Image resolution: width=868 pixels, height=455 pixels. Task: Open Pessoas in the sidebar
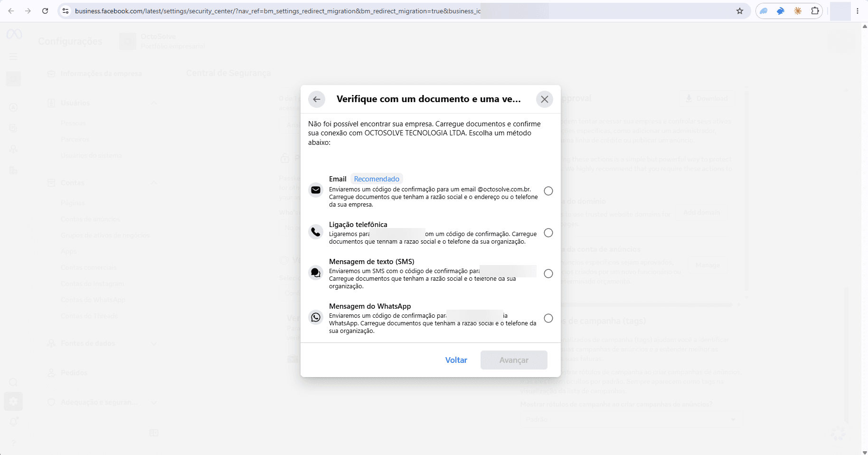(x=73, y=123)
